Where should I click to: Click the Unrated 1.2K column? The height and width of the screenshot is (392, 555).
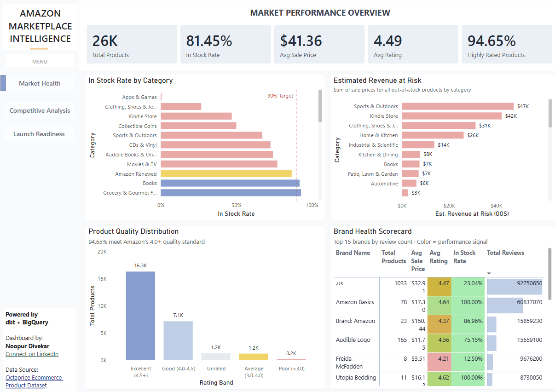(x=216, y=357)
